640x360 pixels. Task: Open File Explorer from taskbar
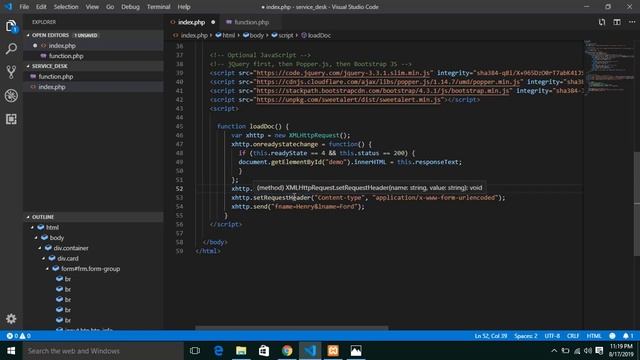(x=241, y=351)
